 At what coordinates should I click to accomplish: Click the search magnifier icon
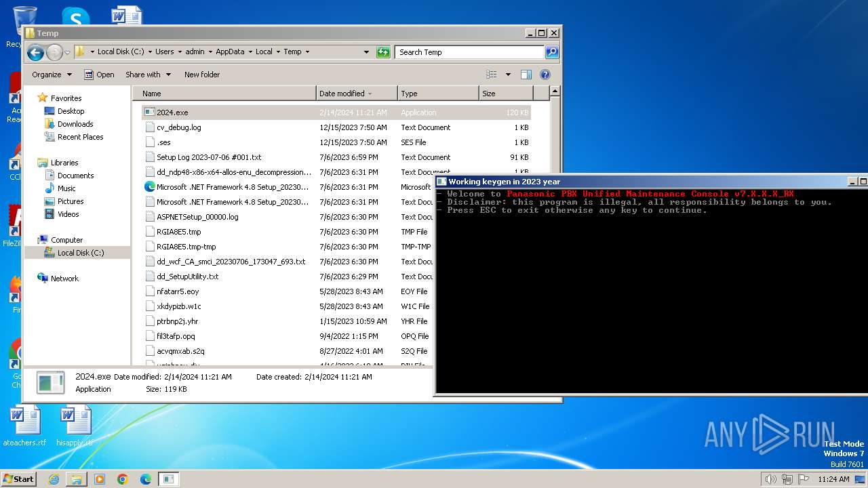point(552,52)
